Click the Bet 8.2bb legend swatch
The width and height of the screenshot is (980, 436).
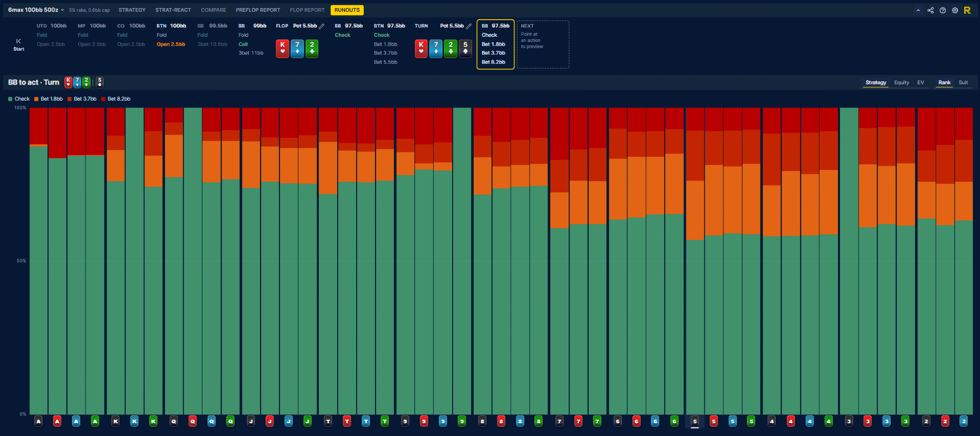[103, 99]
